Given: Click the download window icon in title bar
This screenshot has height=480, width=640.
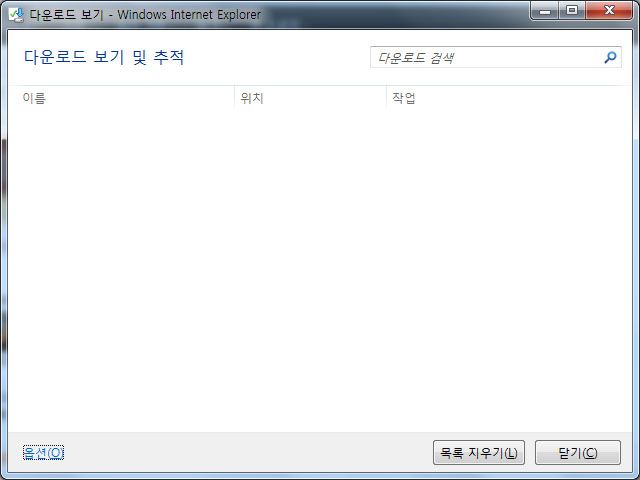Looking at the screenshot, I should 16,15.
